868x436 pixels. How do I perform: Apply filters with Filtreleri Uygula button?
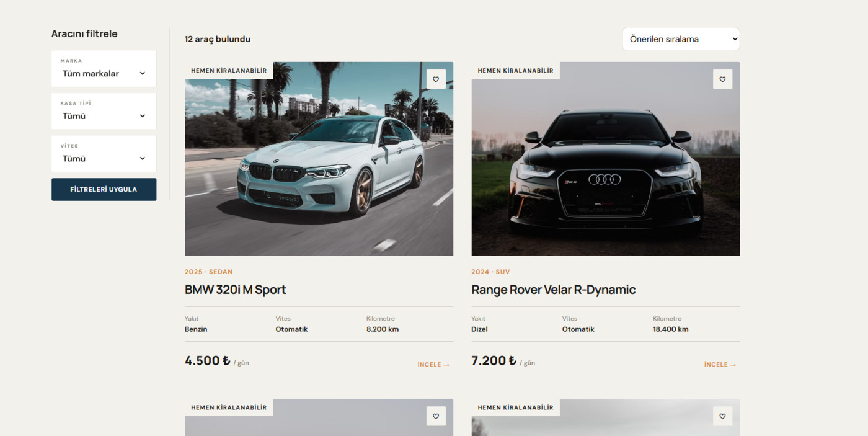click(x=104, y=190)
